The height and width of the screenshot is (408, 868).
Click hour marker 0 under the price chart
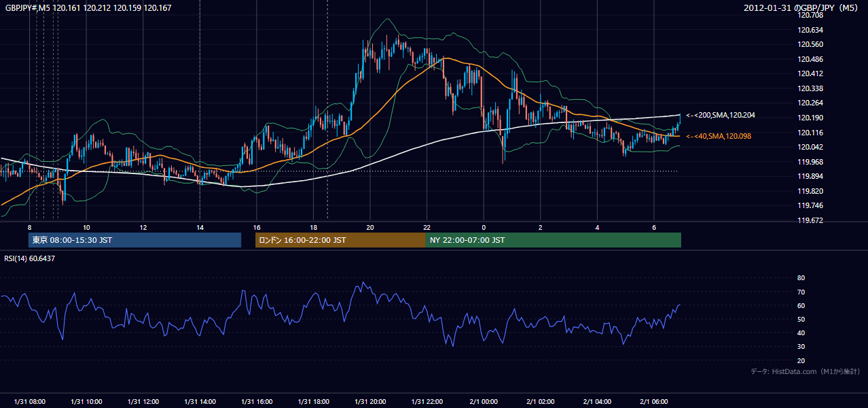point(484,227)
